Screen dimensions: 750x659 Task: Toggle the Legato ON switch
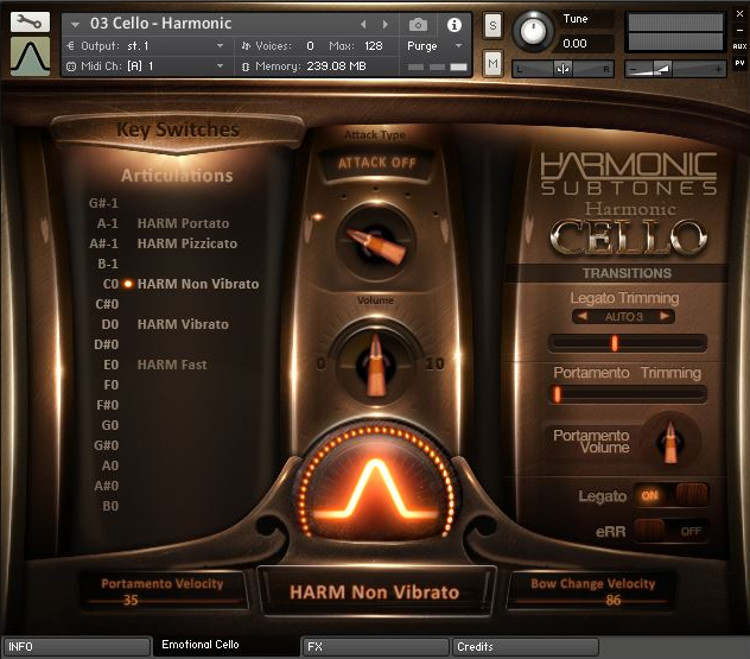(671, 495)
